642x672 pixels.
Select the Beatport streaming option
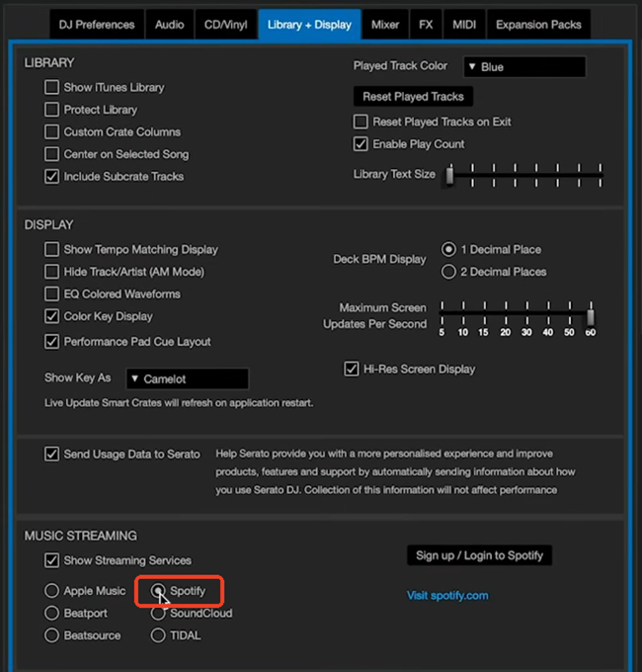click(51, 613)
